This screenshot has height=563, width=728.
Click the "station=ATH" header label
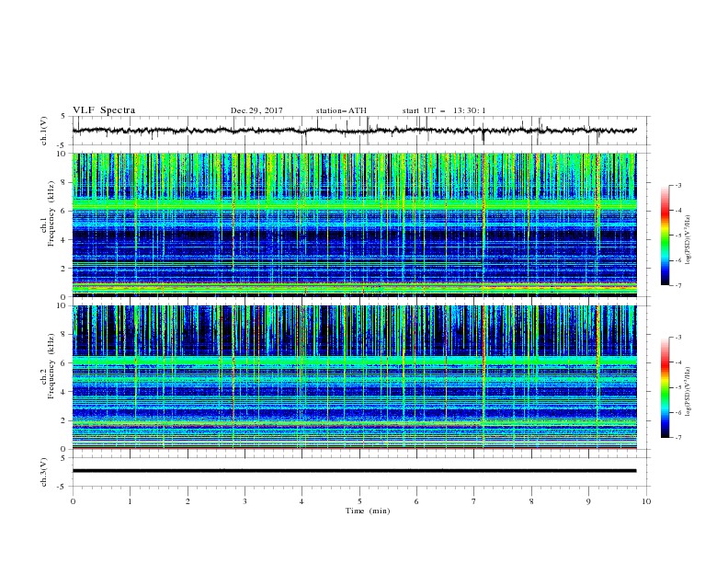(341, 110)
